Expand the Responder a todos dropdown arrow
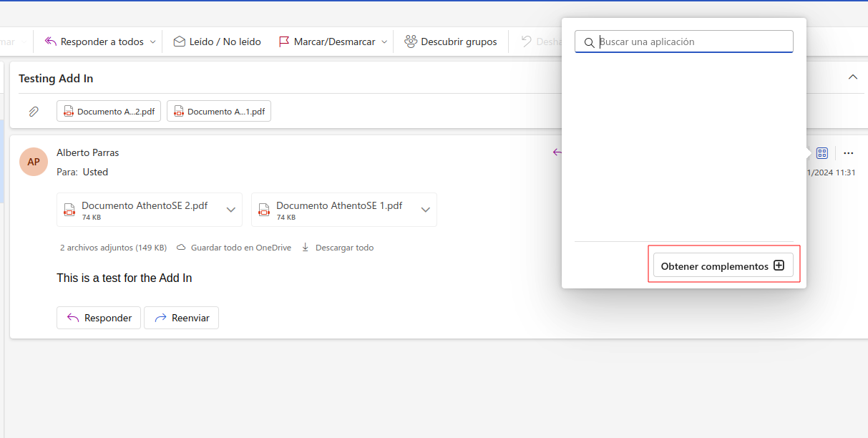 152,42
